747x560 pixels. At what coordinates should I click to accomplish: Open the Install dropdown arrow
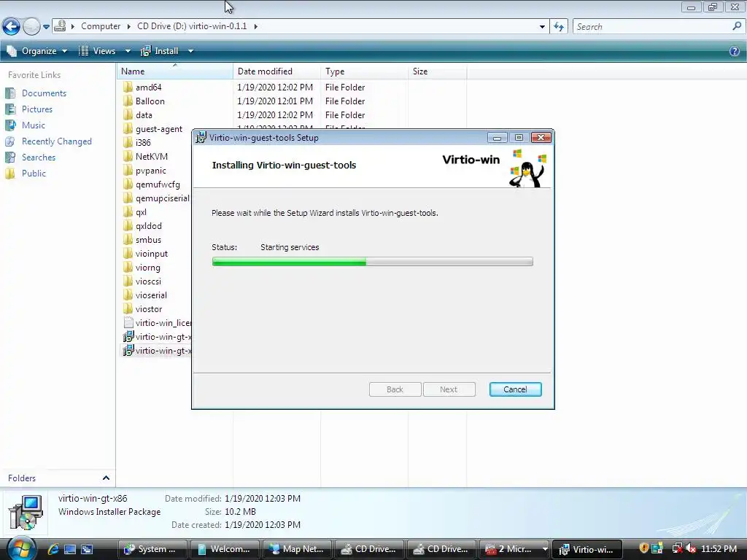(190, 51)
